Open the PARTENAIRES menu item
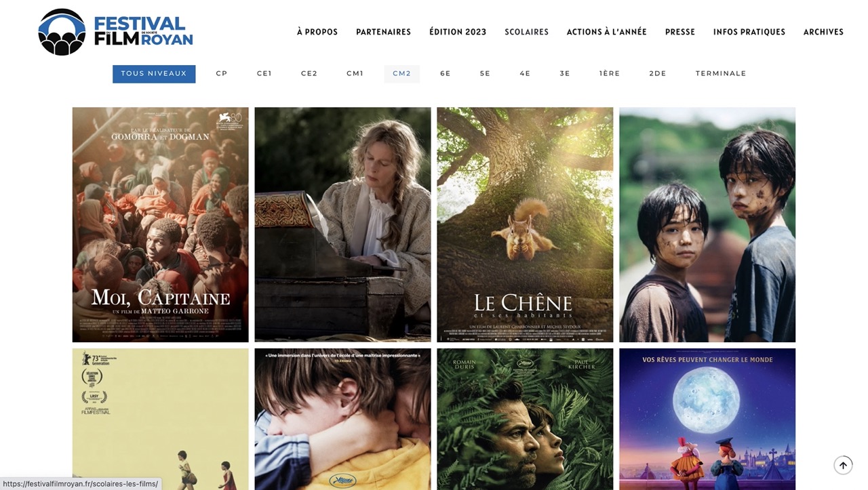This screenshot has width=868, height=490. [384, 32]
